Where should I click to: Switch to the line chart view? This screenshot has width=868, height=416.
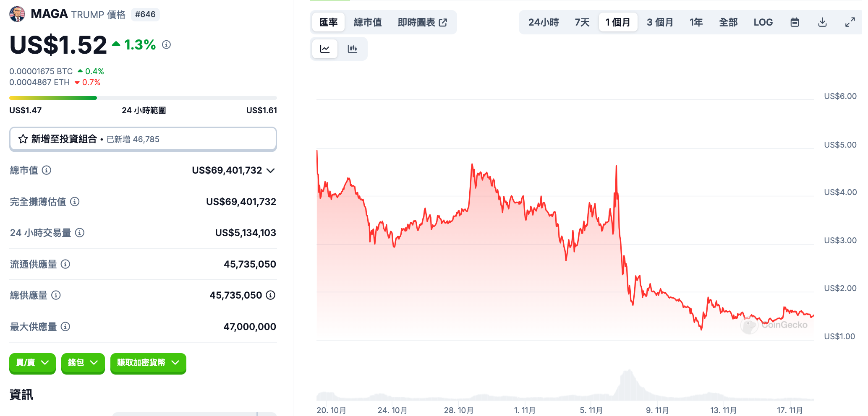[x=325, y=49]
